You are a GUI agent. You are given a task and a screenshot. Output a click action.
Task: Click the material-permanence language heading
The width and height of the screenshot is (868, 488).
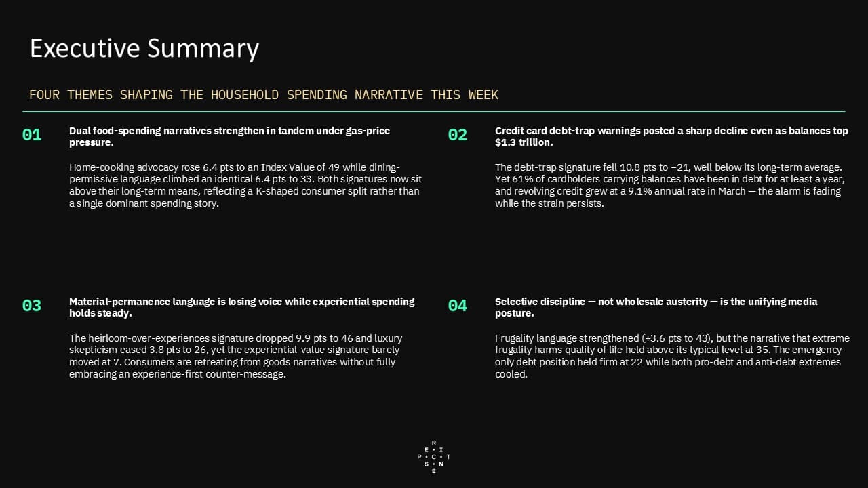tap(242, 307)
